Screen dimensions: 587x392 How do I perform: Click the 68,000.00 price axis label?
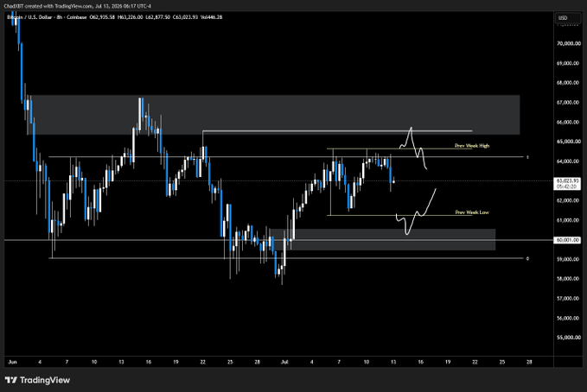pyautogui.click(x=568, y=83)
